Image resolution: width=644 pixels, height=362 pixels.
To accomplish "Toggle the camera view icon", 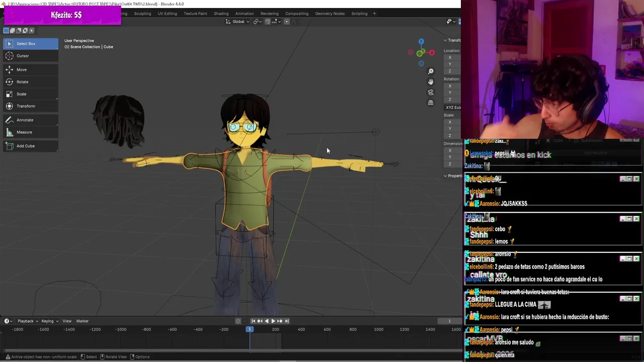I will pos(431,93).
